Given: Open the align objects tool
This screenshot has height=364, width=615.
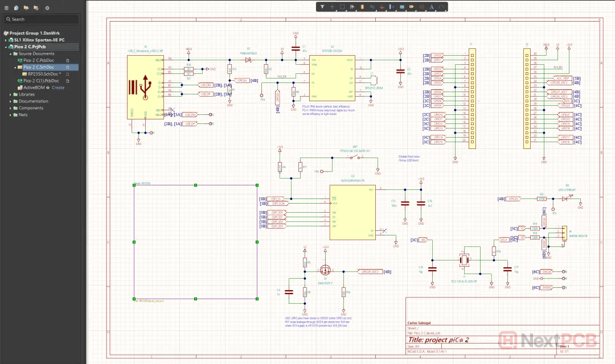Looking at the screenshot, I should pyautogui.click(x=352, y=7).
